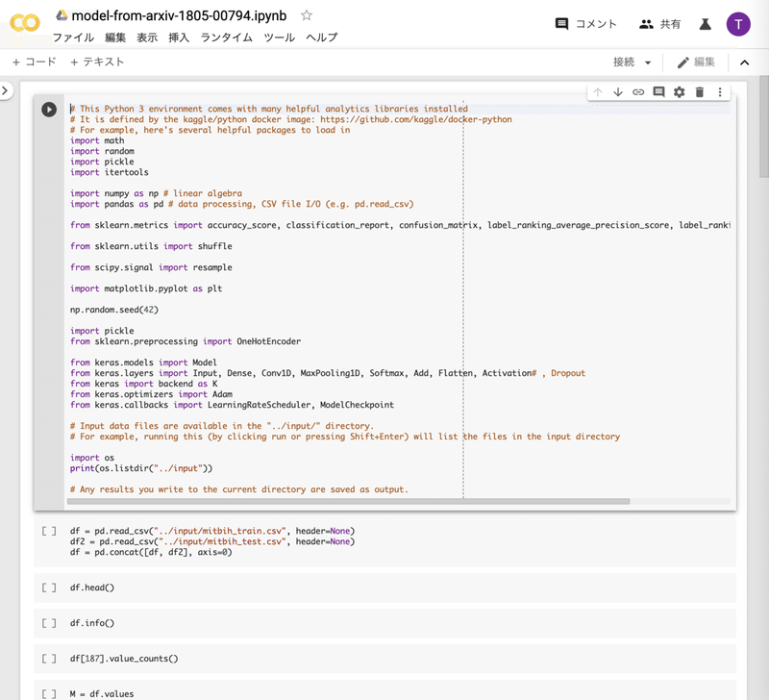Click the notebook title model-from-arxiv-1805-00794.ipynb
The width and height of the screenshot is (769, 700).
(x=179, y=15)
